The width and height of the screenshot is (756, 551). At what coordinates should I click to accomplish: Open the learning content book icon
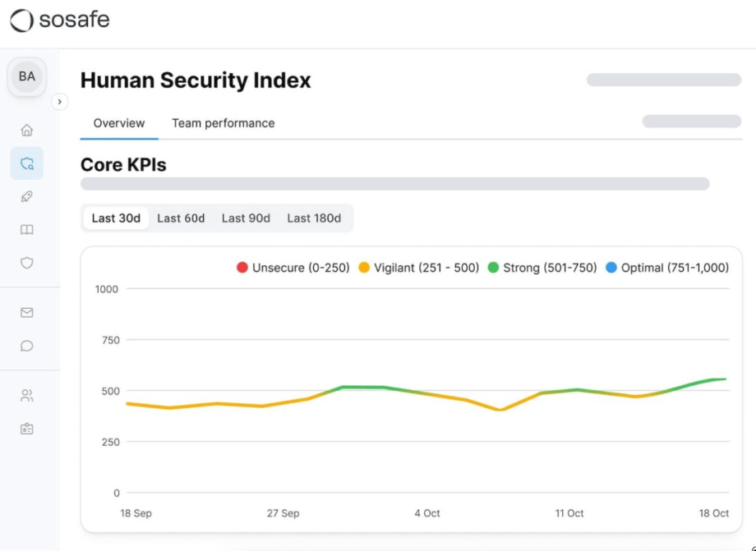click(x=26, y=229)
